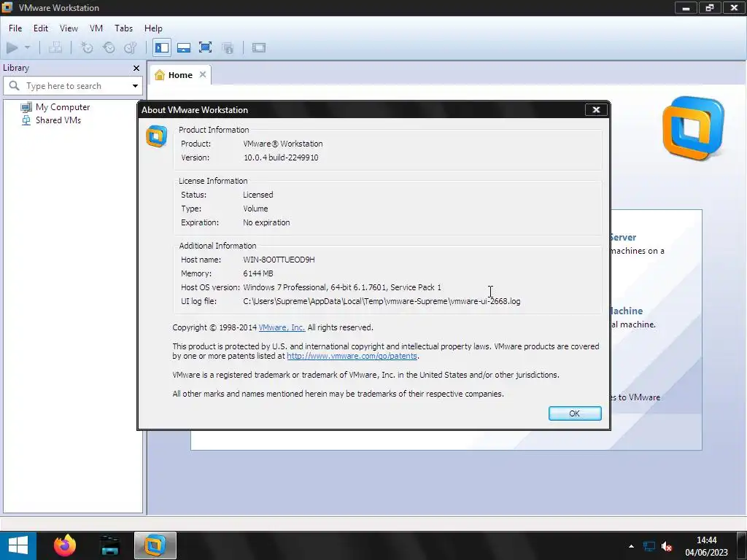Open the VMware, Inc. link
747x560 pixels.
tap(282, 327)
